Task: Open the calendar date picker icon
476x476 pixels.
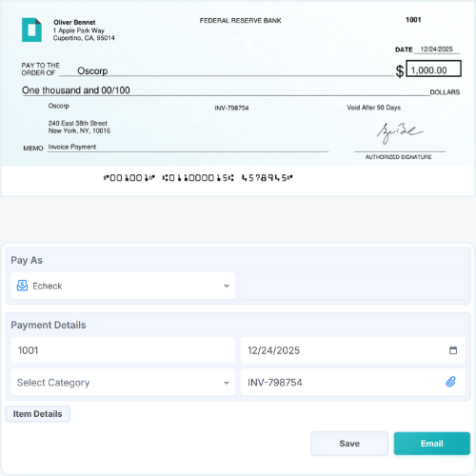Action: pos(453,350)
